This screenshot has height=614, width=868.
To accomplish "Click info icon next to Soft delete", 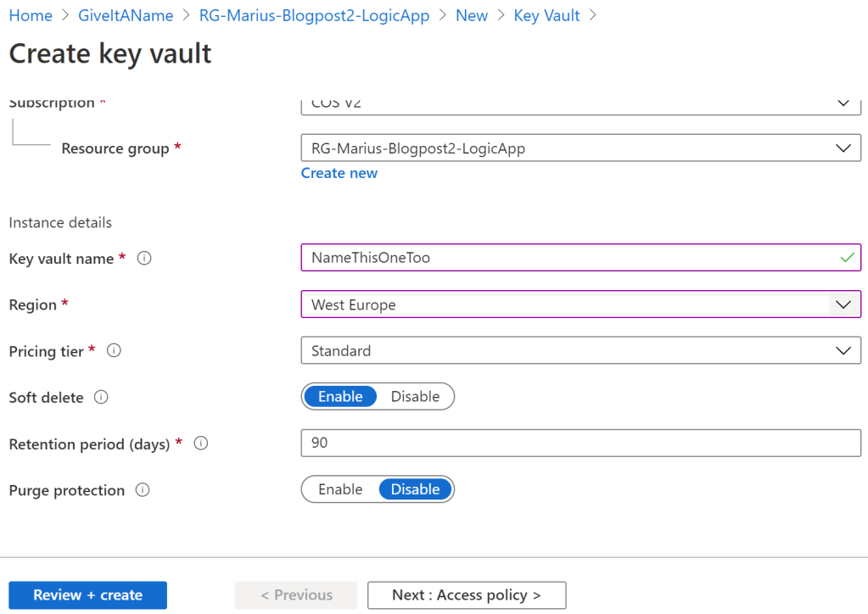I will tap(101, 397).
